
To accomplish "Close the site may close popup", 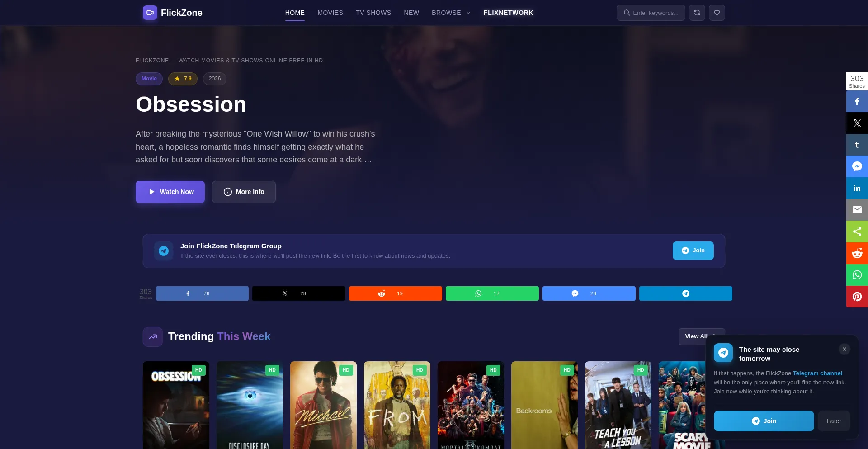I will (844, 349).
